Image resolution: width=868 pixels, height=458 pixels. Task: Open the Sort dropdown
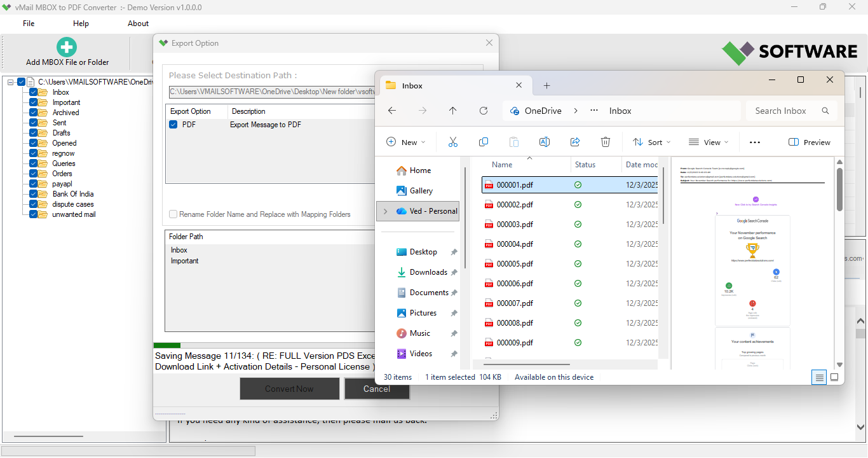pos(651,141)
